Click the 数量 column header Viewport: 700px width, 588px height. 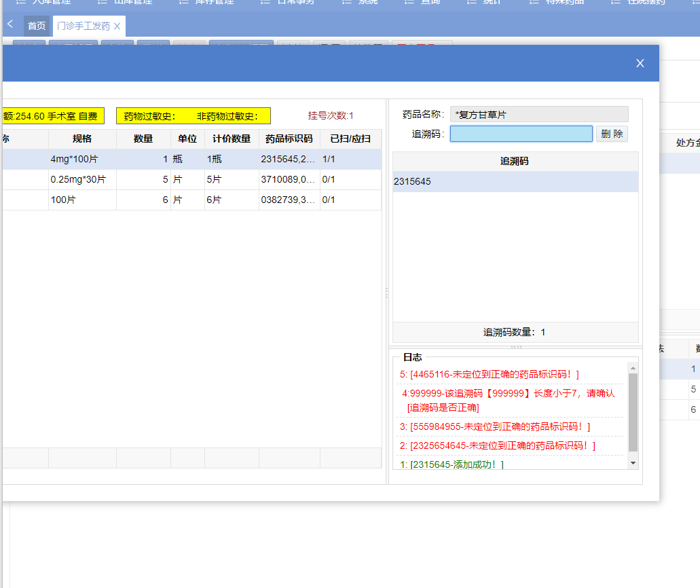point(143,139)
